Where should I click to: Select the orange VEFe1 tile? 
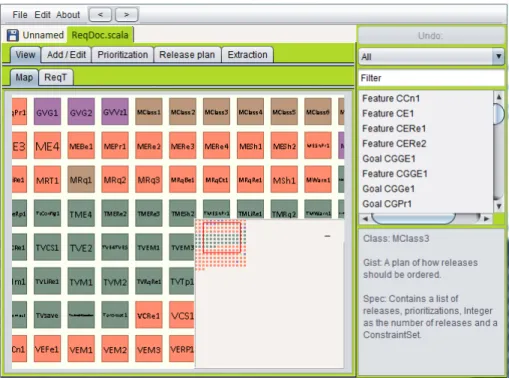point(47,349)
